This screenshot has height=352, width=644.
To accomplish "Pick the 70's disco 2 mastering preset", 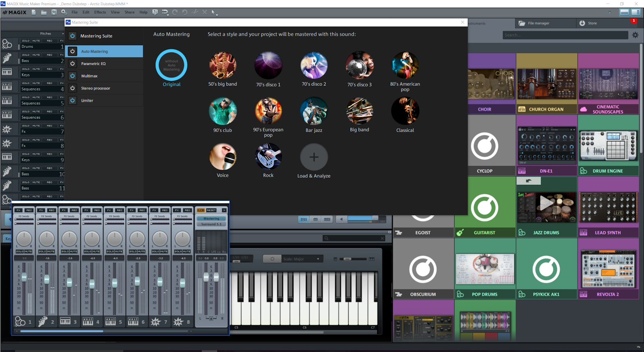I will (314, 65).
